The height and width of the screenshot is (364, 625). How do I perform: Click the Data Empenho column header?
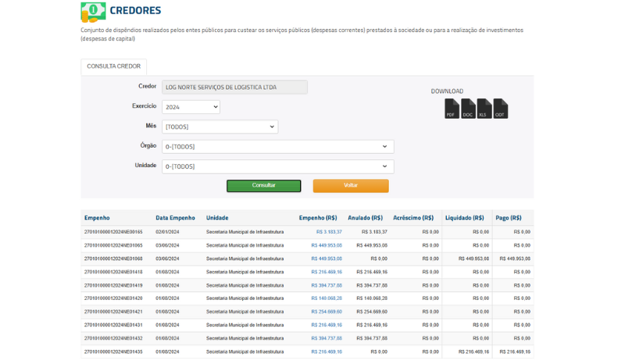(175, 218)
